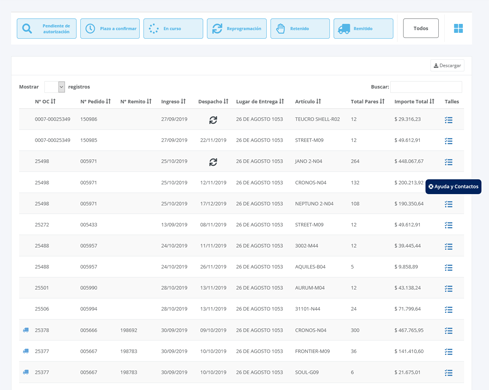The height and width of the screenshot is (390, 489).
Task: Select despacho date 08/11/2019
Action: (213, 225)
